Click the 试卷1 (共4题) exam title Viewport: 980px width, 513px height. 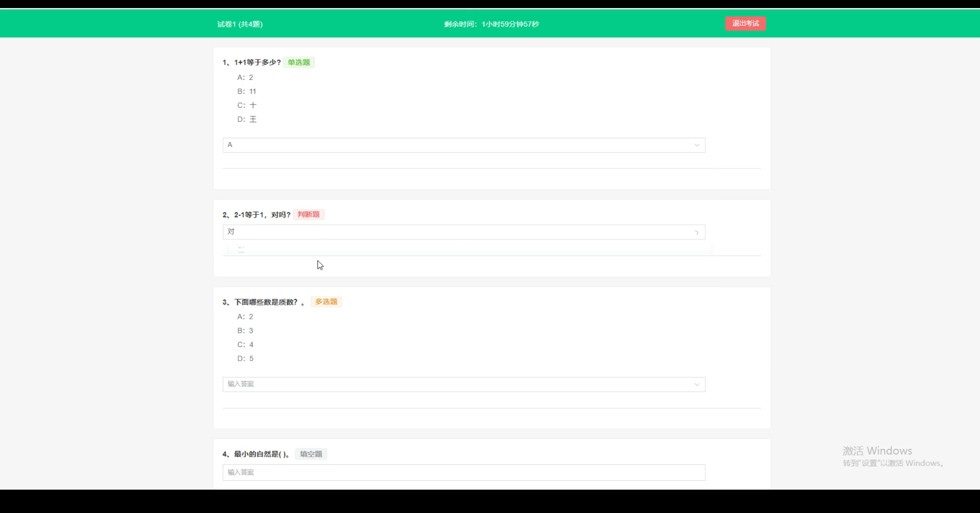[239, 24]
